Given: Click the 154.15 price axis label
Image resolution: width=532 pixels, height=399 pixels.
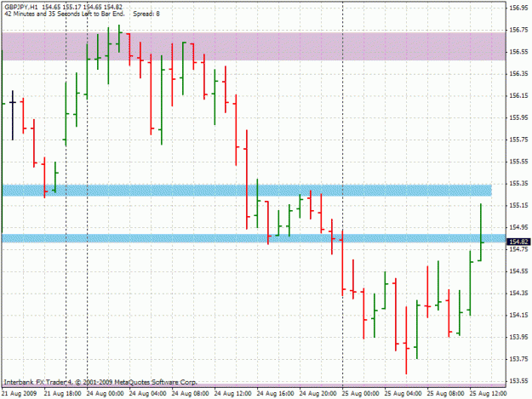Looking at the screenshot, I should (x=518, y=315).
